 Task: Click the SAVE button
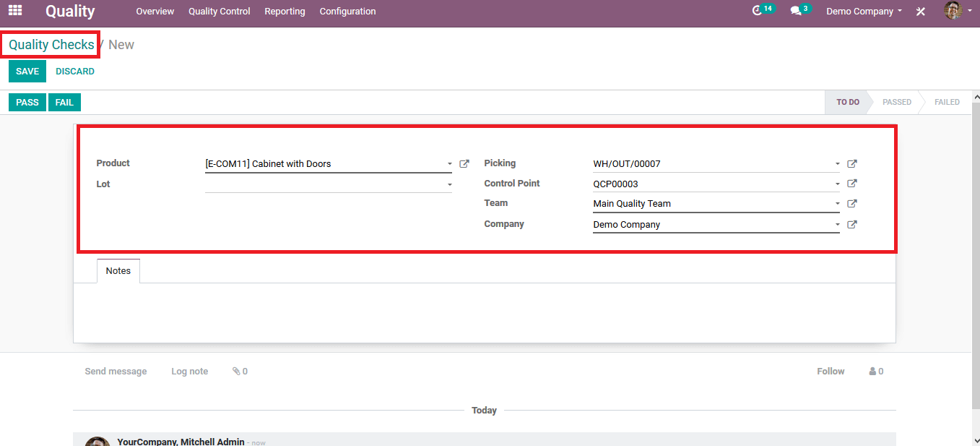(x=27, y=72)
